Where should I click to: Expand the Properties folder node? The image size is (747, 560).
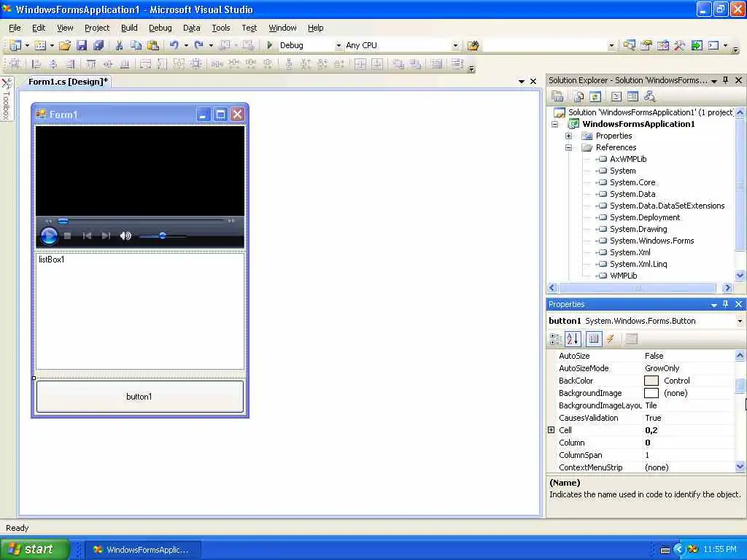coord(568,136)
